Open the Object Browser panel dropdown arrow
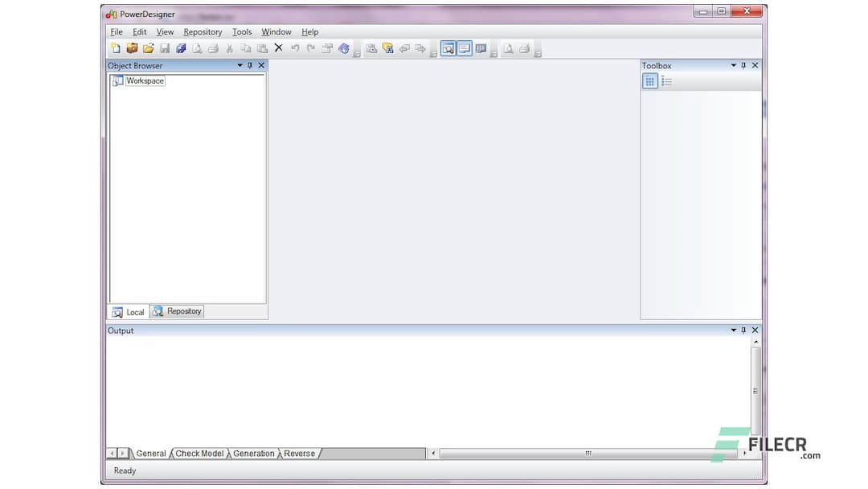 [x=240, y=65]
